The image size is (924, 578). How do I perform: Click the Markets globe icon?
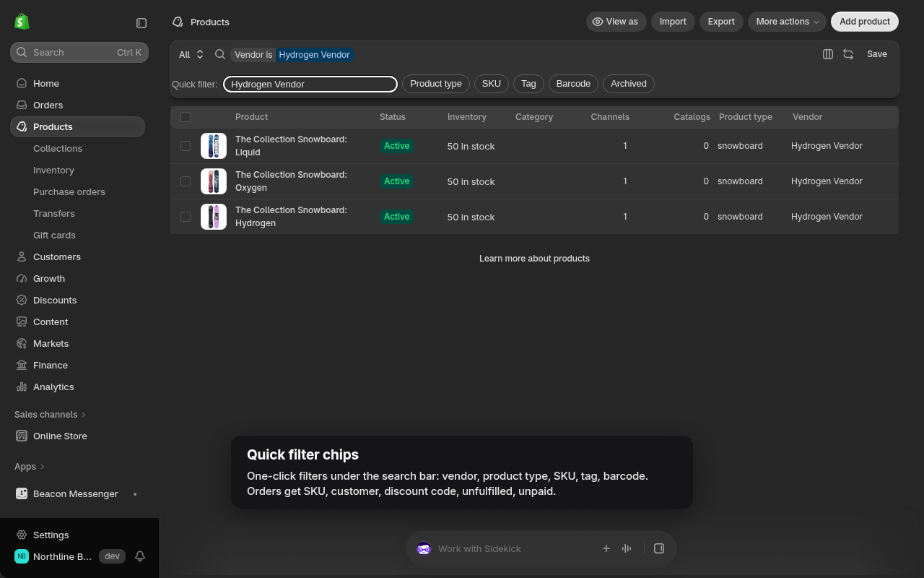point(22,343)
